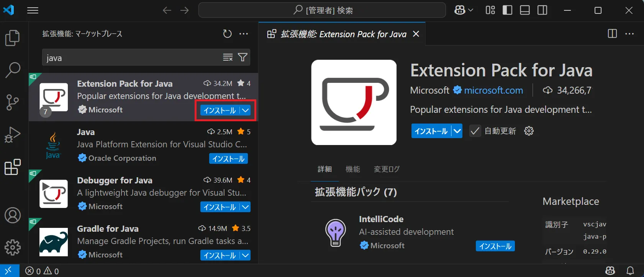644x277 pixels.
Task: Switch to the 変更ログ tab
Action: pos(387,169)
